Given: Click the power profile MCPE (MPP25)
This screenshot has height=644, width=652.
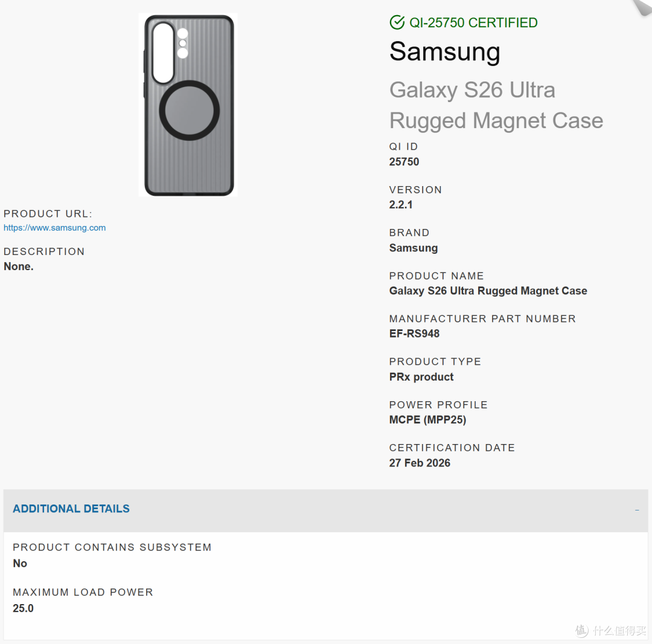Looking at the screenshot, I should click(427, 420).
